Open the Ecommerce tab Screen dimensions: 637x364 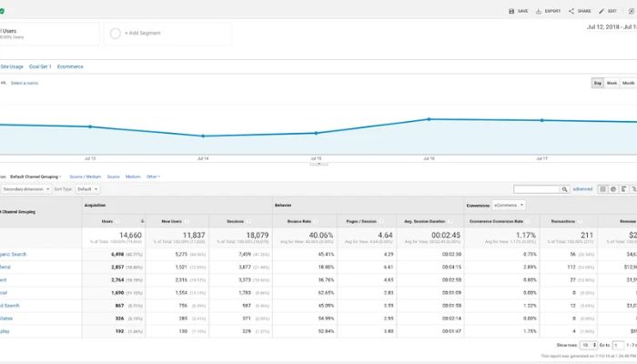coord(70,66)
